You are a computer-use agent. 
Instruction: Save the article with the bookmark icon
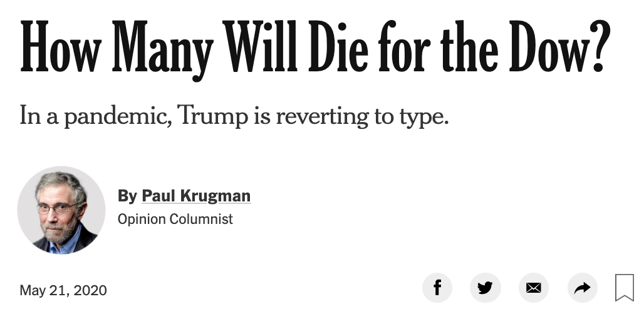[625, 288]
